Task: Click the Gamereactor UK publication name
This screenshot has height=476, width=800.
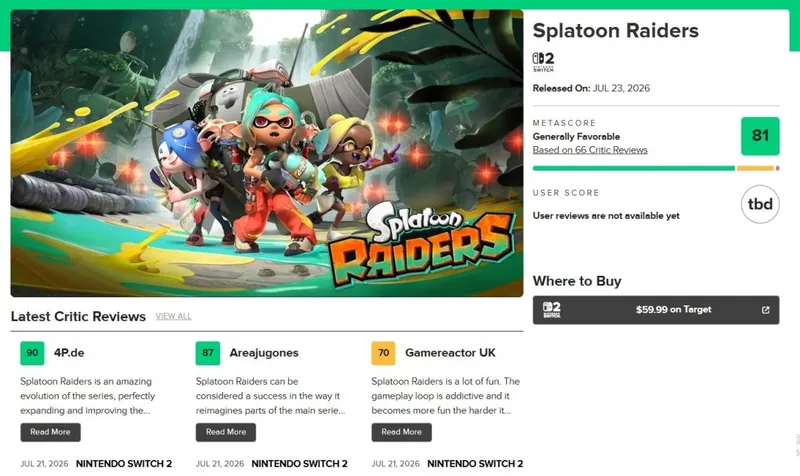Action: [x=450, y=353]
